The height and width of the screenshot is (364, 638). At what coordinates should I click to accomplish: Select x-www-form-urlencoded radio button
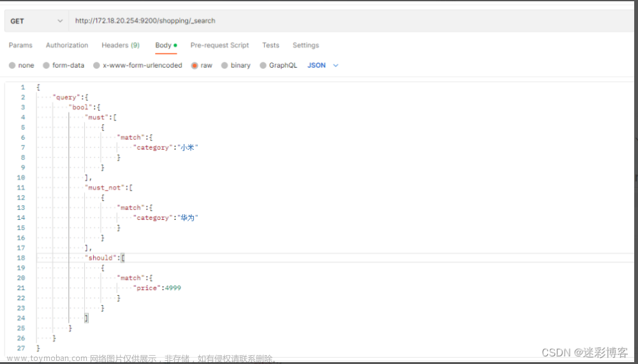96,66
